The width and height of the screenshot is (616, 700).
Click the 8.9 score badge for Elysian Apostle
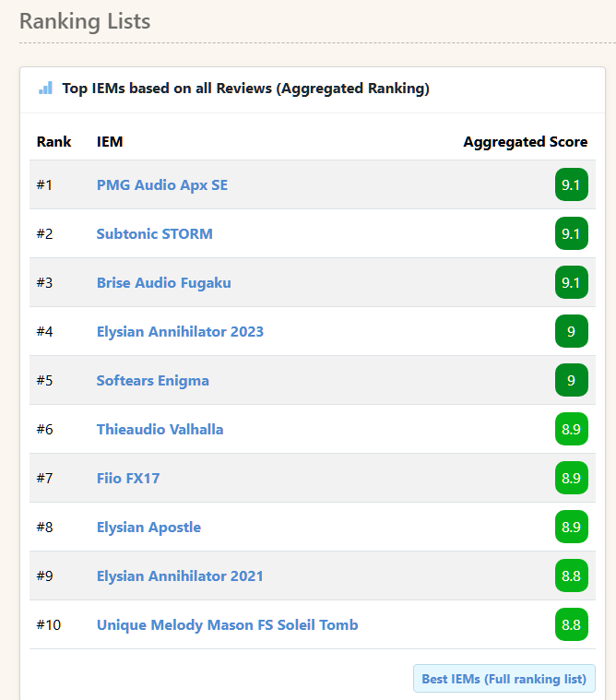pyautogui.click(x=572, y=527)
